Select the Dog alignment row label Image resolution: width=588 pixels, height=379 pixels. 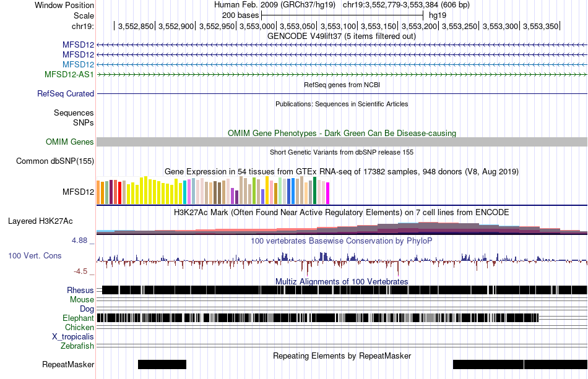pyautogui.click(x=87, y=309)
